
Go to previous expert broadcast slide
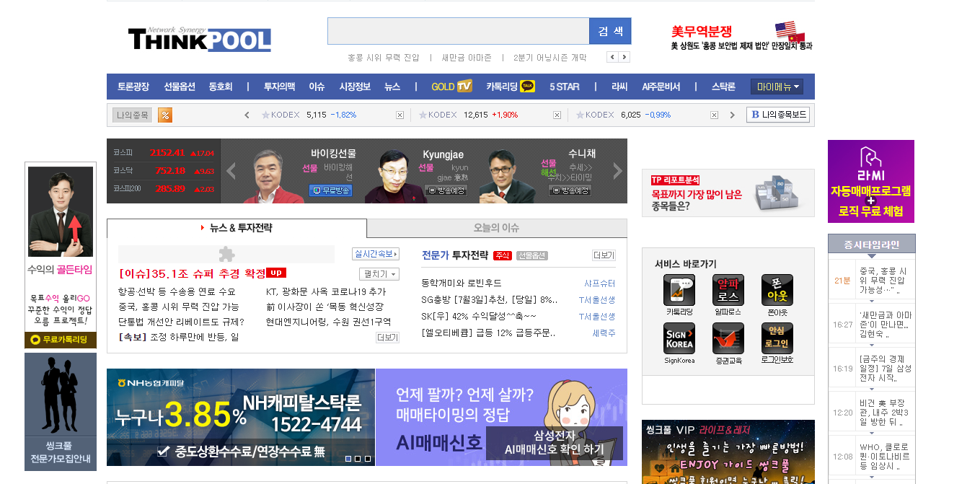coord(231,171)
